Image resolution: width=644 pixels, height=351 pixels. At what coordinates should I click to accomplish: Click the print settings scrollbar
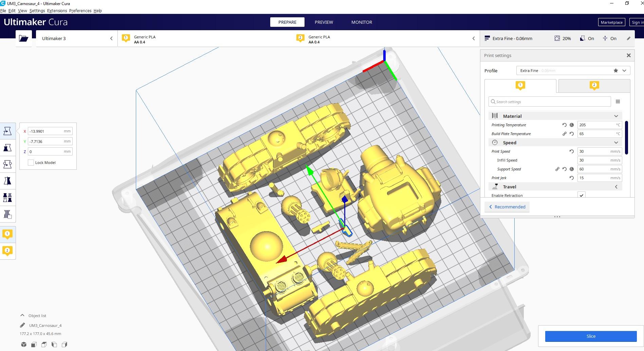626,138
